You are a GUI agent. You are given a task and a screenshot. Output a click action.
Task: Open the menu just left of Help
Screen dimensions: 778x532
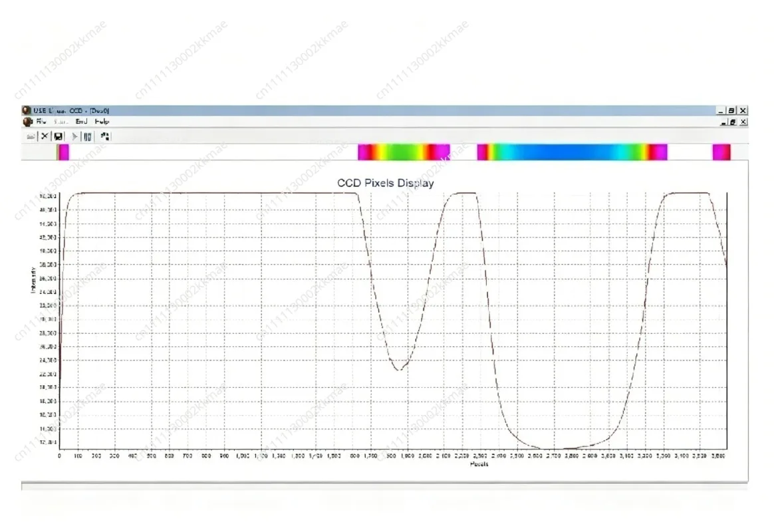click(81, 121)
